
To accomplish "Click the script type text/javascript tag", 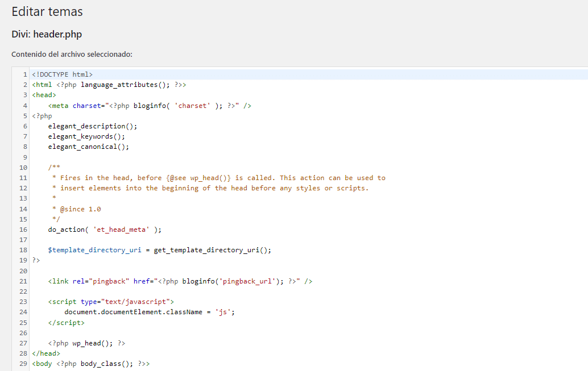I will click(111, 302).
